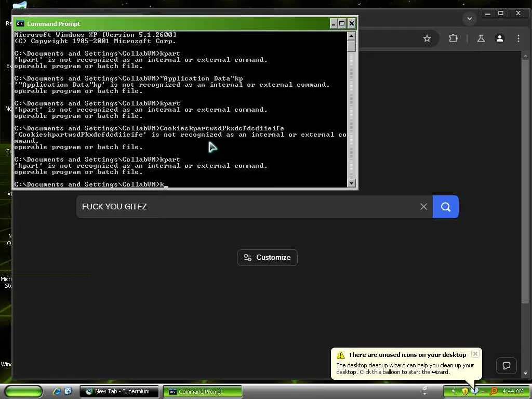Maximize the Command Prompt window
532x399 pixels.
pos(342,23)
